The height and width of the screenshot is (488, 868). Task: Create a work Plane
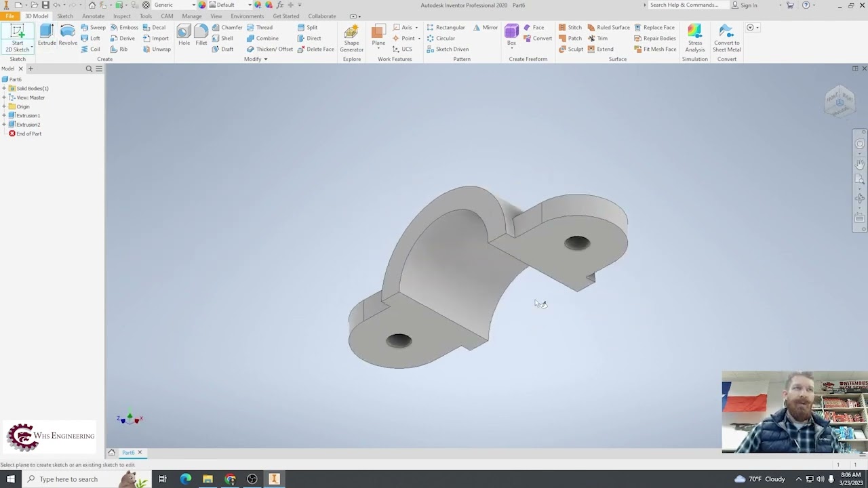point(378,35)
